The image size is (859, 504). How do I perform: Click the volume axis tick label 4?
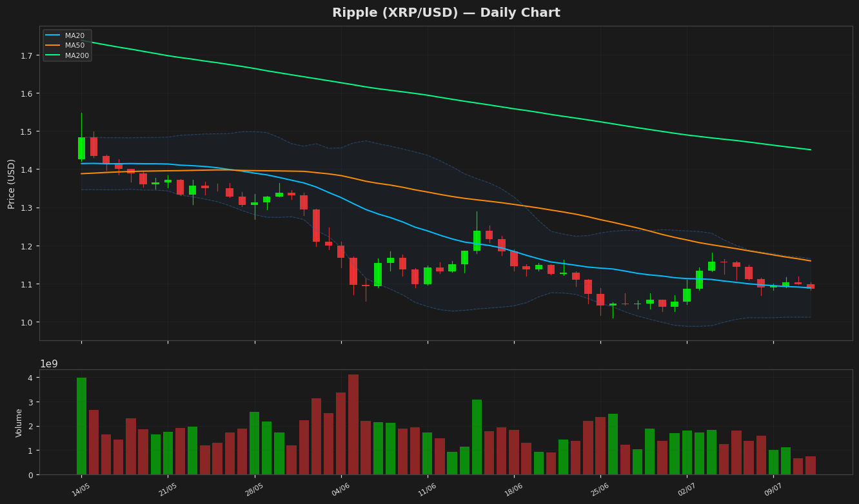tap(30, 378)
